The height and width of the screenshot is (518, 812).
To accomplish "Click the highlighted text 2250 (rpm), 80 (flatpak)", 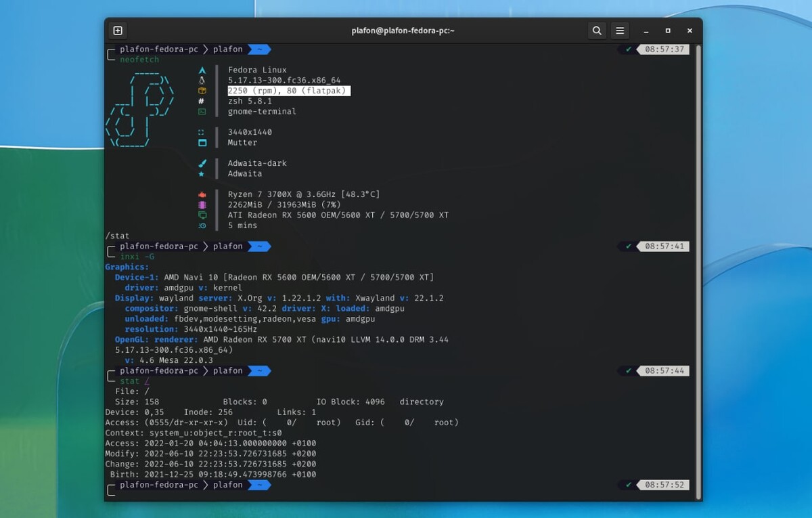I will point(289,91).
